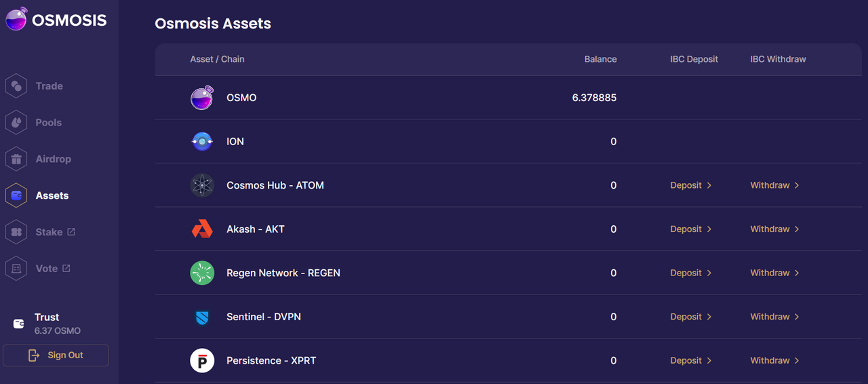Withdraw DVPN to Sentinel
Viewport: 868px width, 384px height.
(x=774, y=317)
